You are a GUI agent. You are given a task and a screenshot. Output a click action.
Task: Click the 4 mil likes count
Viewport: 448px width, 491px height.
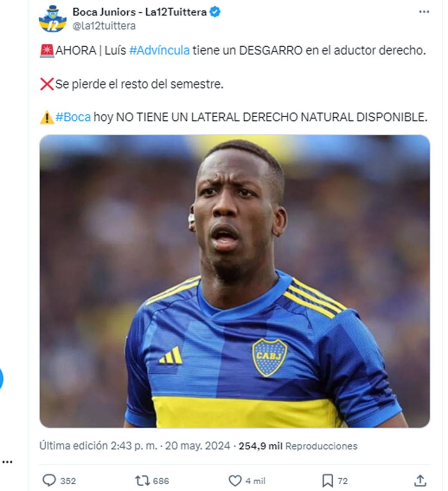pos(255,481)
